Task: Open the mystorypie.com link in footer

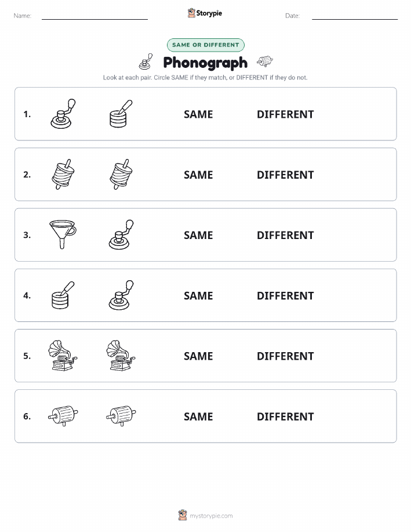Action: [x=211, y=516]
